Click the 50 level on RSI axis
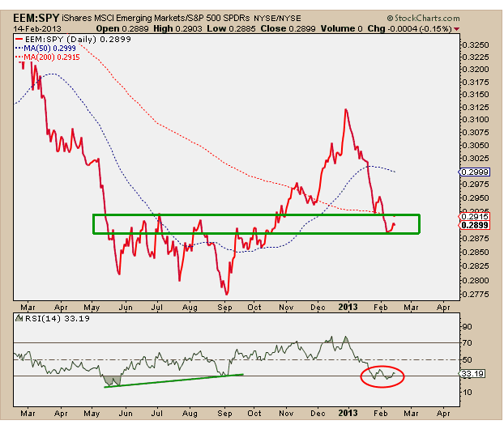Screen dimensions: 504x429 click(x=467, y=359)
